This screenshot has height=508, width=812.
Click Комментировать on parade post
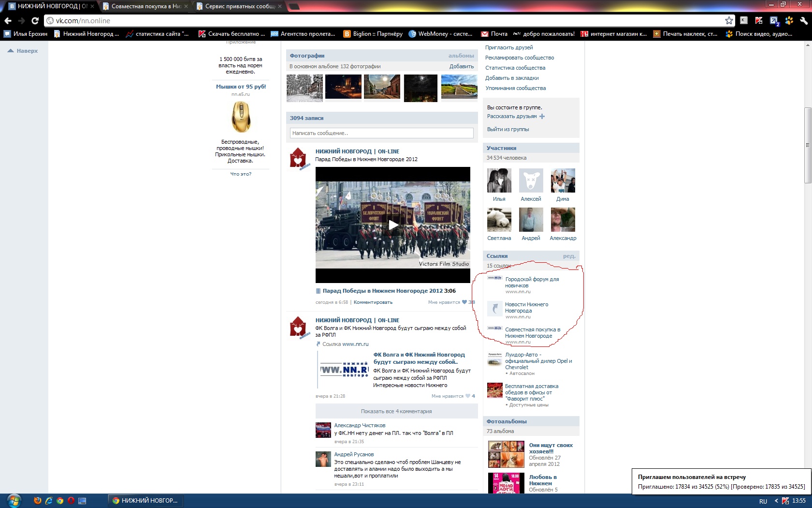click(x=373, y=302)
